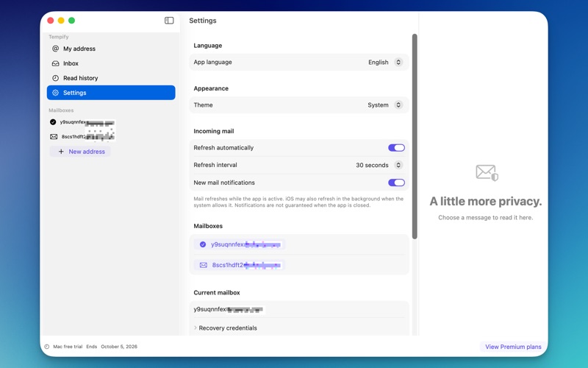Image resolution: width=588 pixels, height=368 pixels.
Task: Disable Refresh automatically switch
Action: [x=396, y=148]
